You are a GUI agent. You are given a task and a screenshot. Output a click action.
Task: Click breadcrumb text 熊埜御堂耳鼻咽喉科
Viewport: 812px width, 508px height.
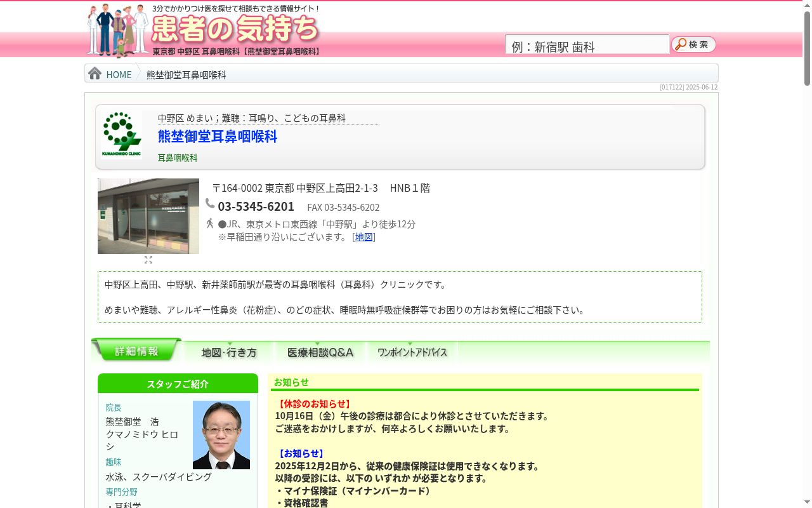click(x=187, y=74)
